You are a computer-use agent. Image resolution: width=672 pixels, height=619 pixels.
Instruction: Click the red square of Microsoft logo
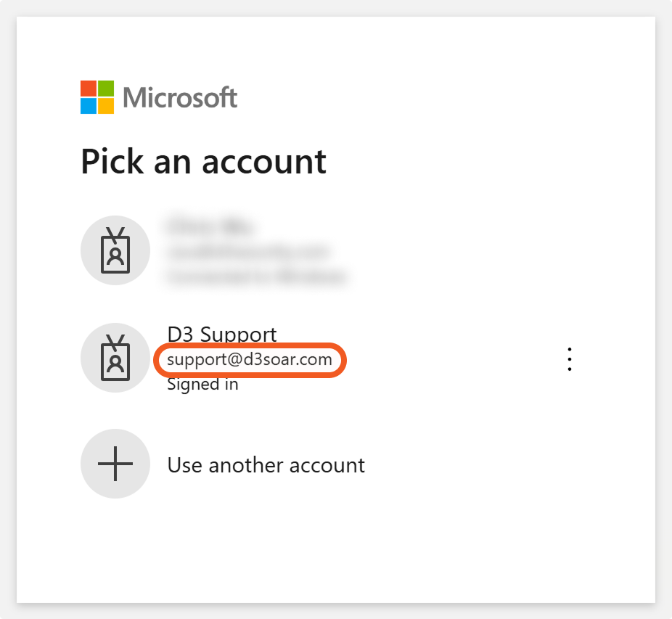[89, 89]
